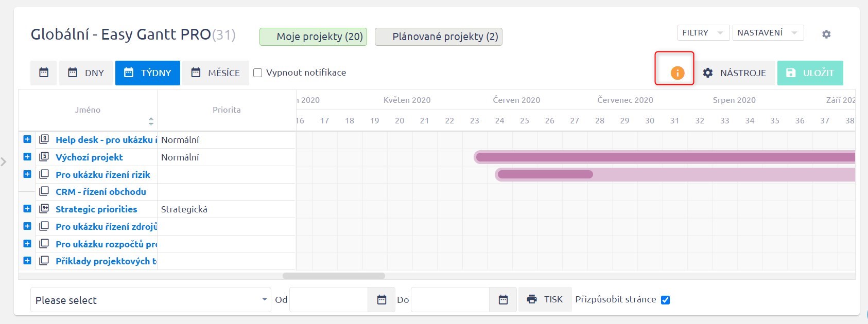Expand the Strategic priorities row
This screenshot has height=324, width=868.
(x=27, y=209)
